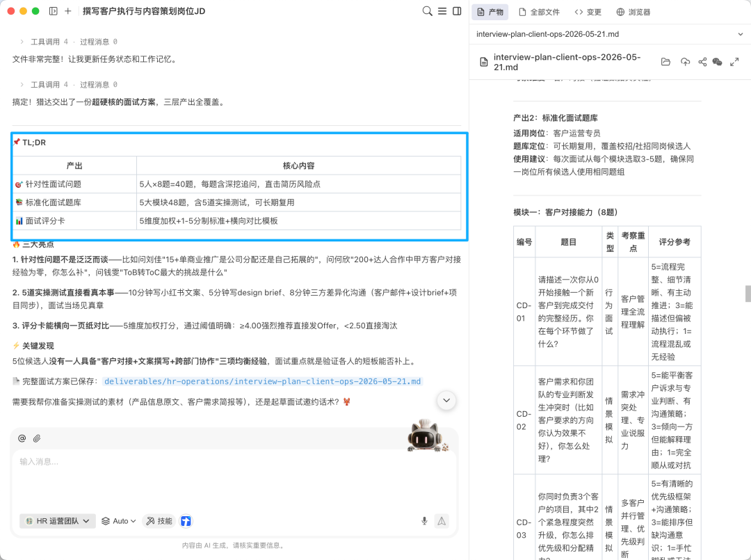Click the right panel scrollbar thumb

(x=748, y=294)
